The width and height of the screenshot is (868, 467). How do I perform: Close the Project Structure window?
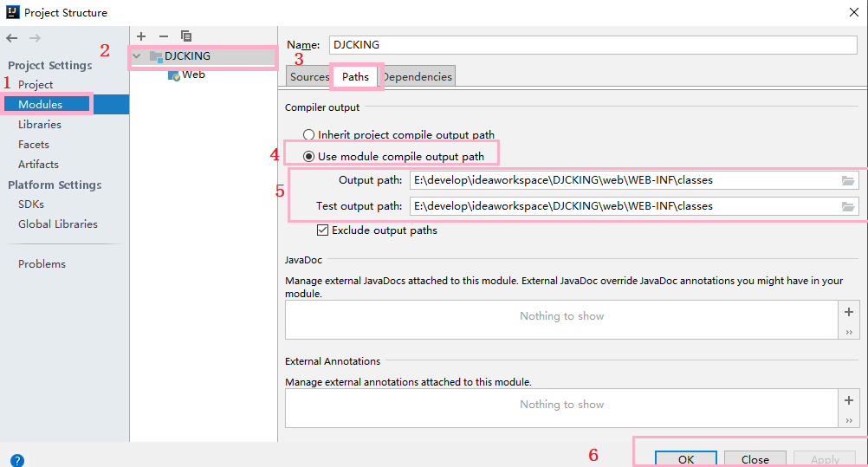[x=853, y=12]
